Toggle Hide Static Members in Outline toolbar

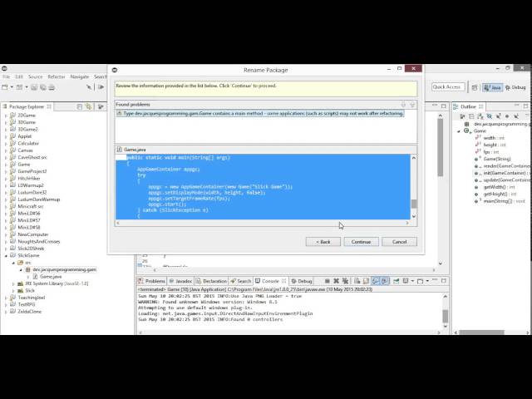pyautogui.click(x=499, y=116)
